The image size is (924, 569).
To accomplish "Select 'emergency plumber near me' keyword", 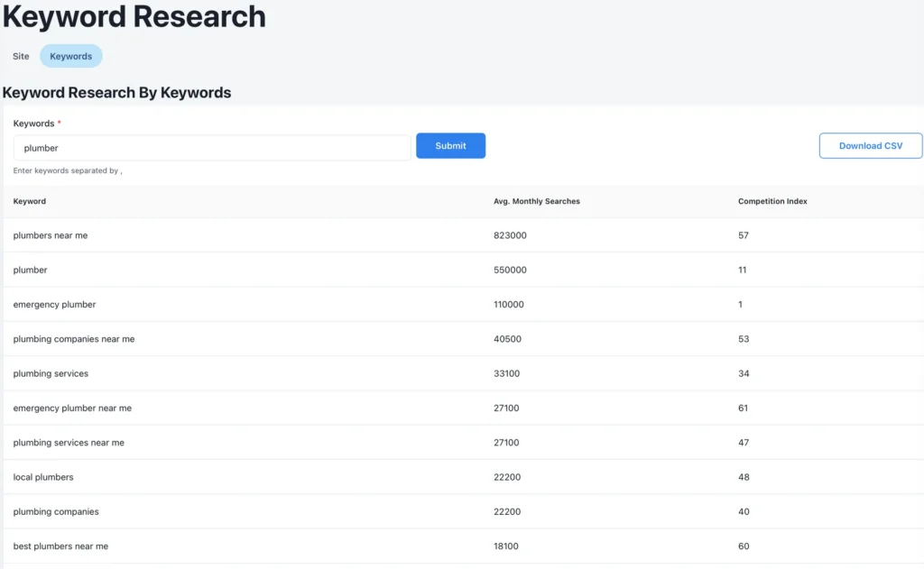I will point(72,408).
